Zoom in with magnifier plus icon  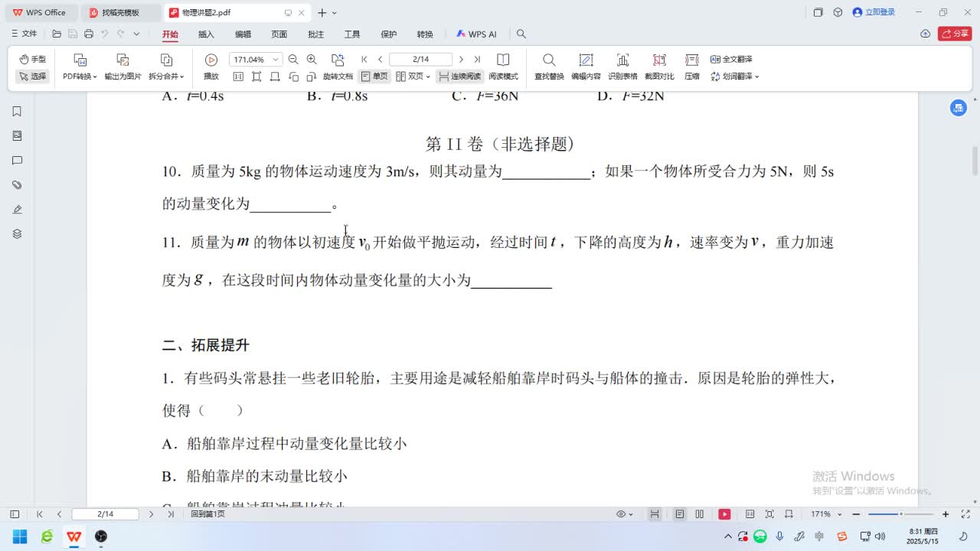(x=312, y=59)
